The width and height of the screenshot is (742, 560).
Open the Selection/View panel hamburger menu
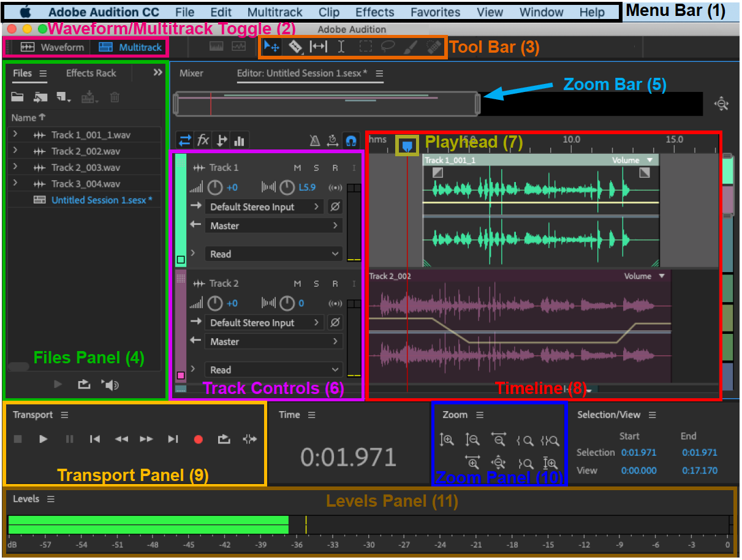653,415
